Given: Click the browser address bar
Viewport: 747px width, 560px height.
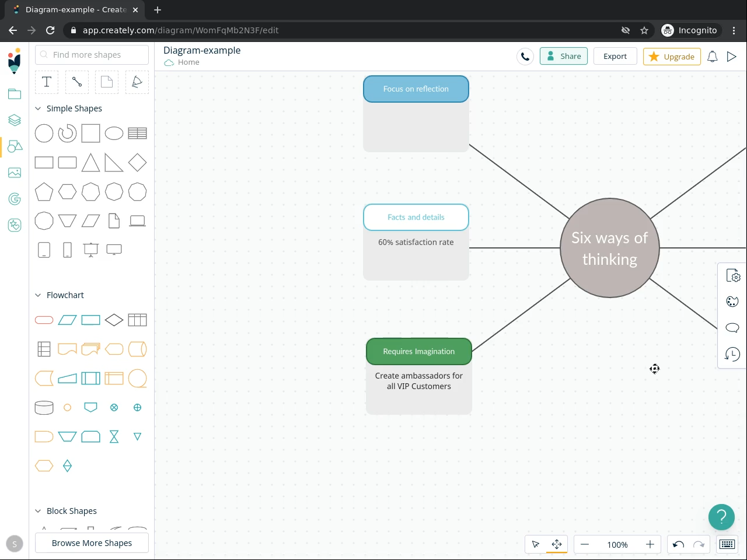Looking at the screenshot, I should coord(344,30).
